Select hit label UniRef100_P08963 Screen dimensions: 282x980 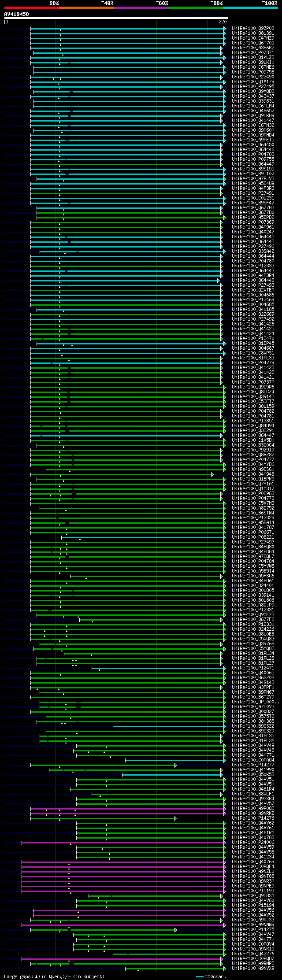pos(253,494)
